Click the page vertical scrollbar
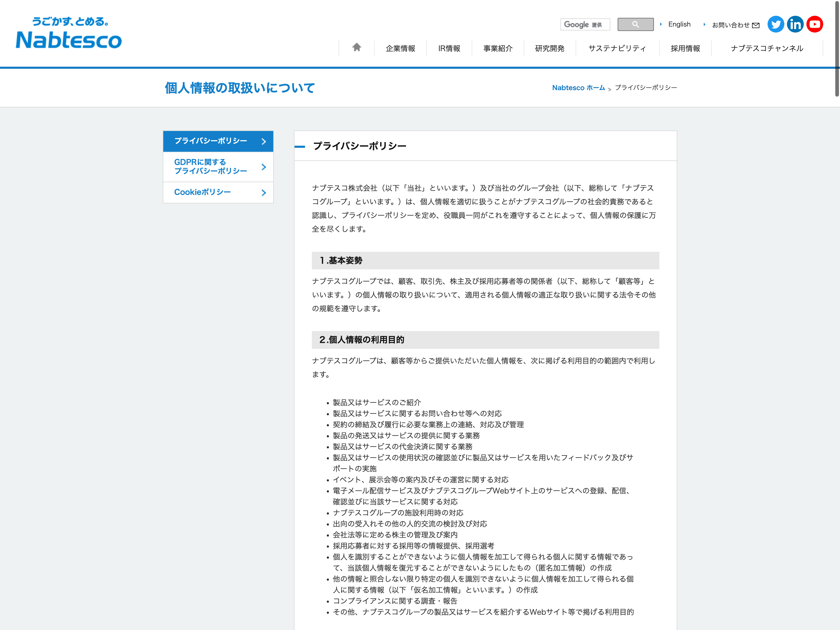Viewport: 840px width, 630px height. click(x=837, y=49)
